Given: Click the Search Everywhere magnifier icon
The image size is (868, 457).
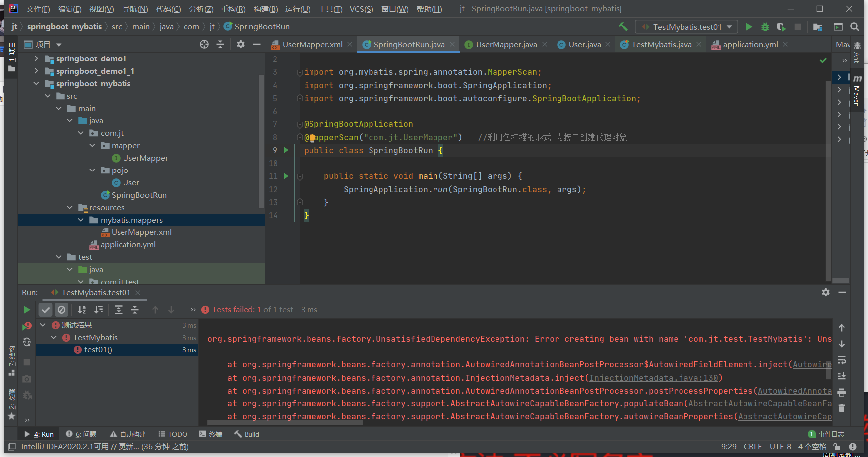Looking at the screenshot, I should pos(855,27).
